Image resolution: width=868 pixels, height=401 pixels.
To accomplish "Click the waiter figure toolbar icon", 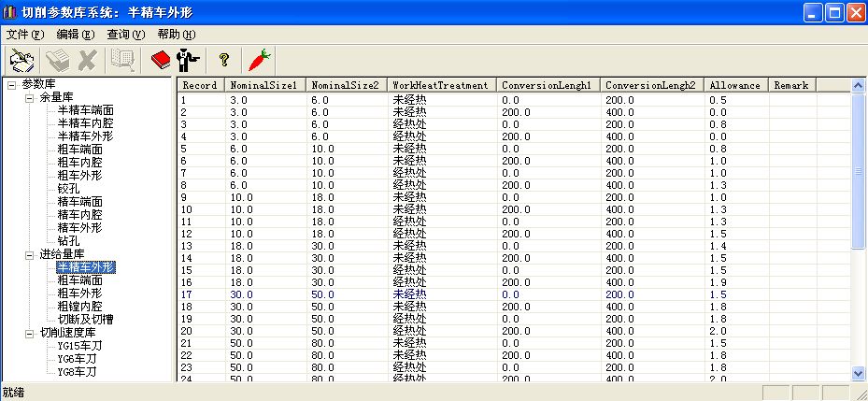I will 187,60.
